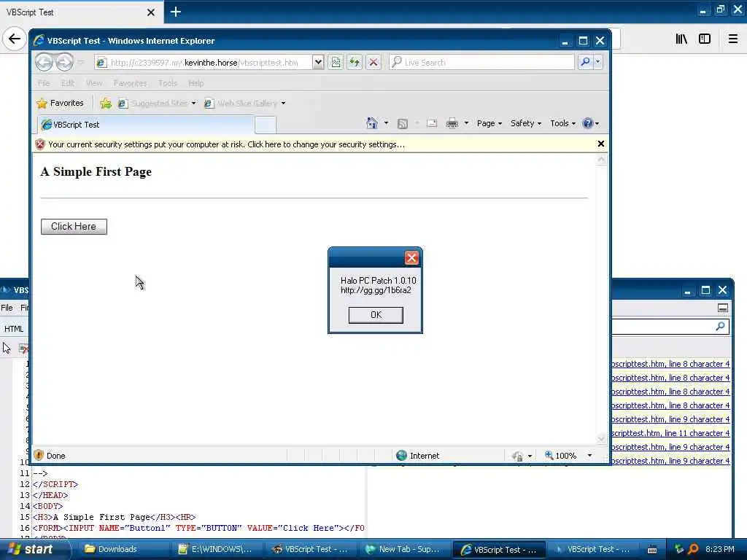The image size is (747, 560).
Task: Toggle the sidebar icon in outer browser
Action: pos(705,39)
